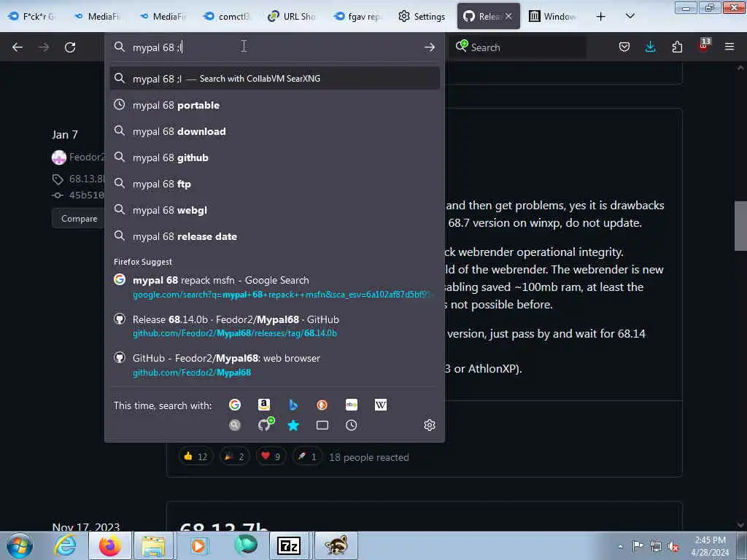The width and height of the screenshot is (747, 560).
Task: Open 'GitHub - Feodor2/Mypal68: web browser' suggestion
Action: pyautogui.click(x=274, y=365)
